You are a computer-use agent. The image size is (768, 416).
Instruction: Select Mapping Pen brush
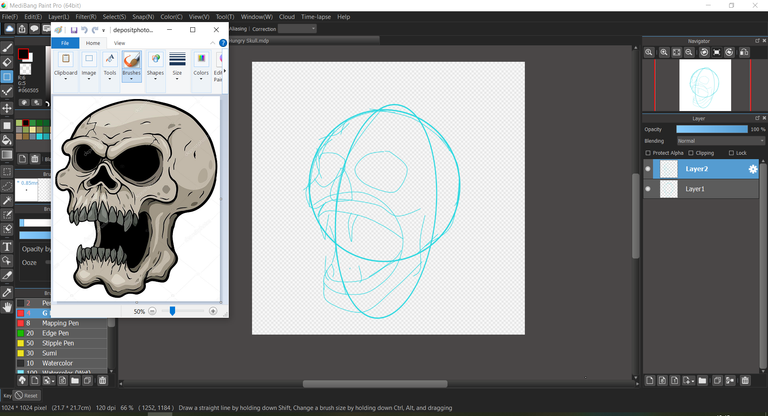(61, 323)
